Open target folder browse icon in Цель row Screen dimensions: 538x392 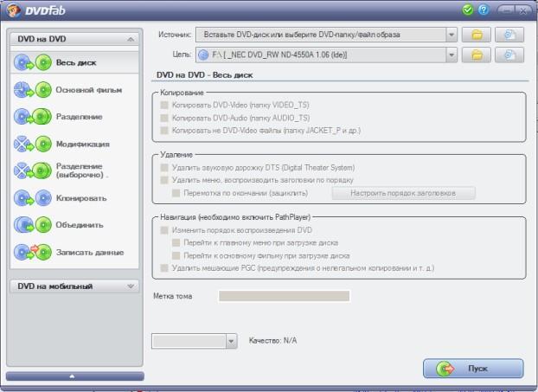477,55
